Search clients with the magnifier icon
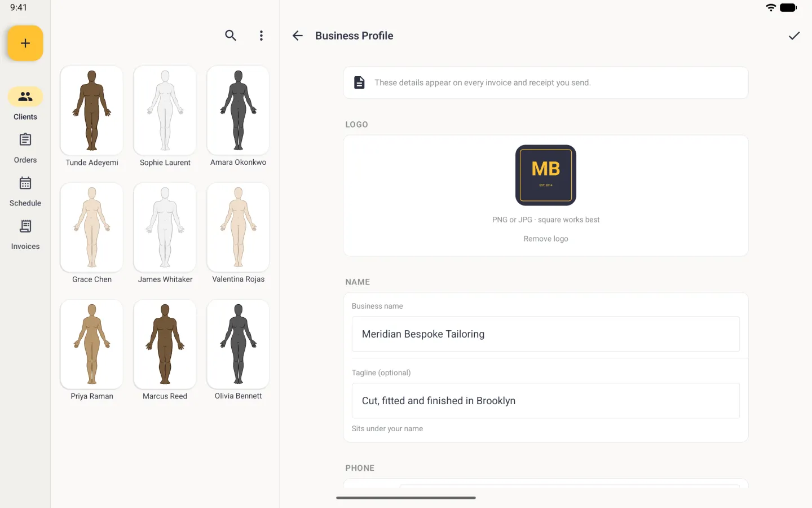 (x=231, y=36)
